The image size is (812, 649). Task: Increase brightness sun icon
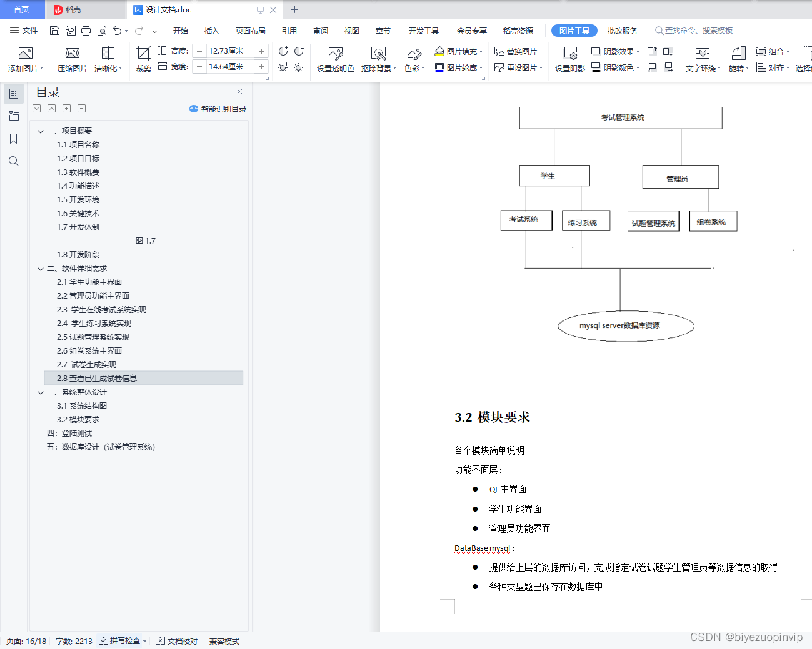[x=283, y=67]
